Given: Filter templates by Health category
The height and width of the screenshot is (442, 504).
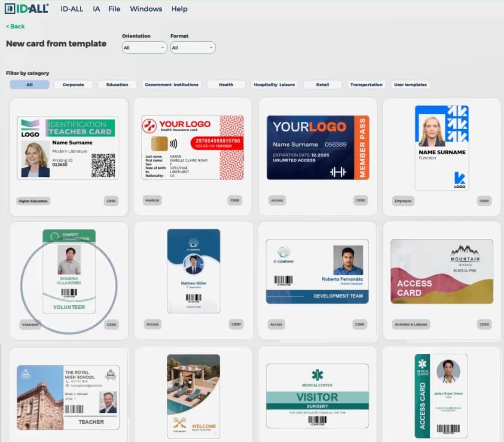Looking at the screenshot, I should click(x=226, y=85).
